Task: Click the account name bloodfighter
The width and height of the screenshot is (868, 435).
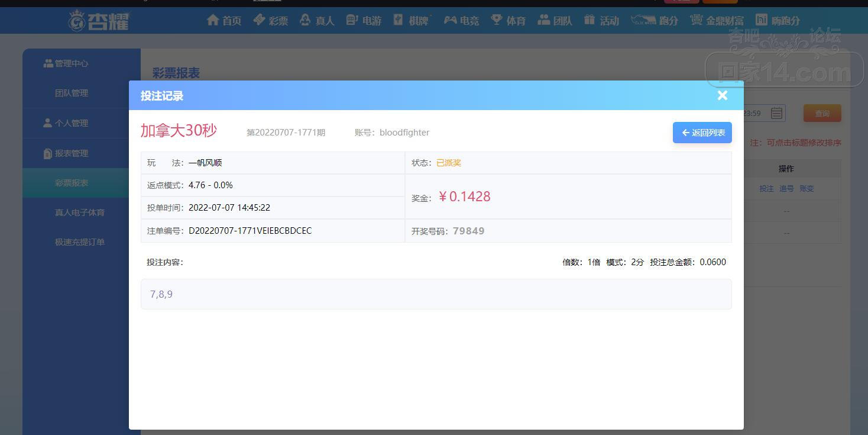Action: 404,133
